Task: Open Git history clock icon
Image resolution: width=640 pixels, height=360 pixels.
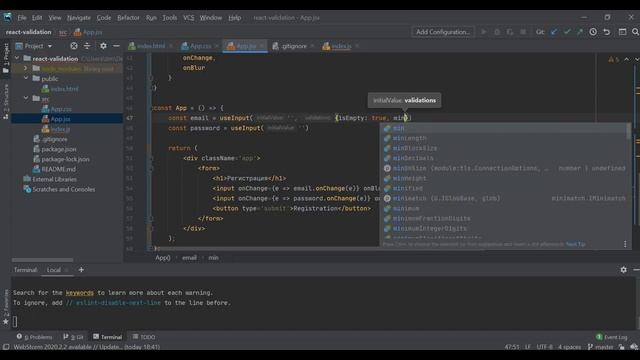Action: pos(593,32)
